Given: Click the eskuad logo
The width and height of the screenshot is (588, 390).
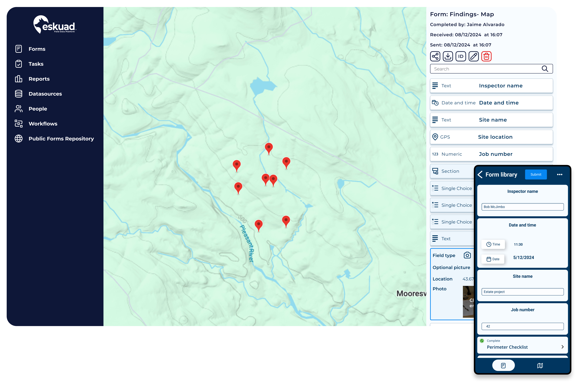Looking at the screenshot, I should [55, 24].
